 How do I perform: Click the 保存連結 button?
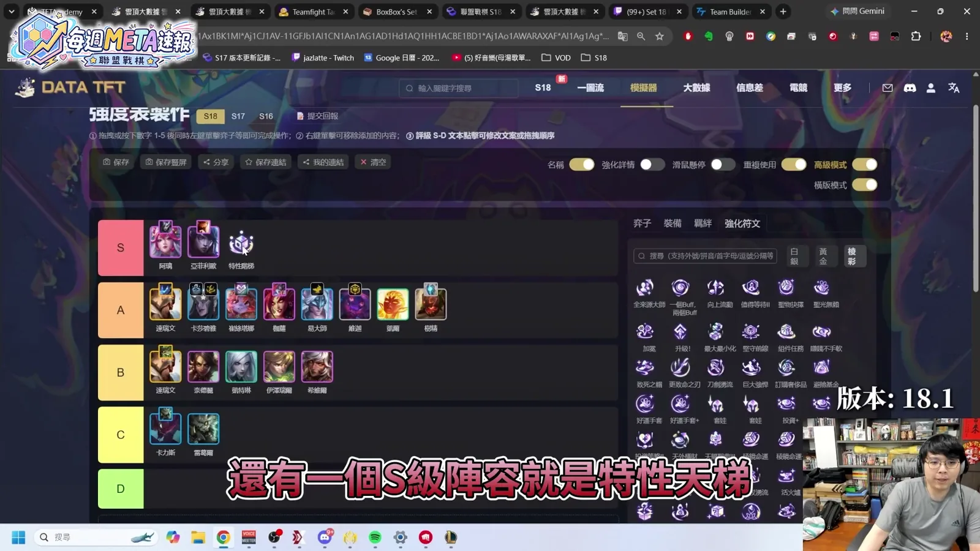(x=266, y=162)
